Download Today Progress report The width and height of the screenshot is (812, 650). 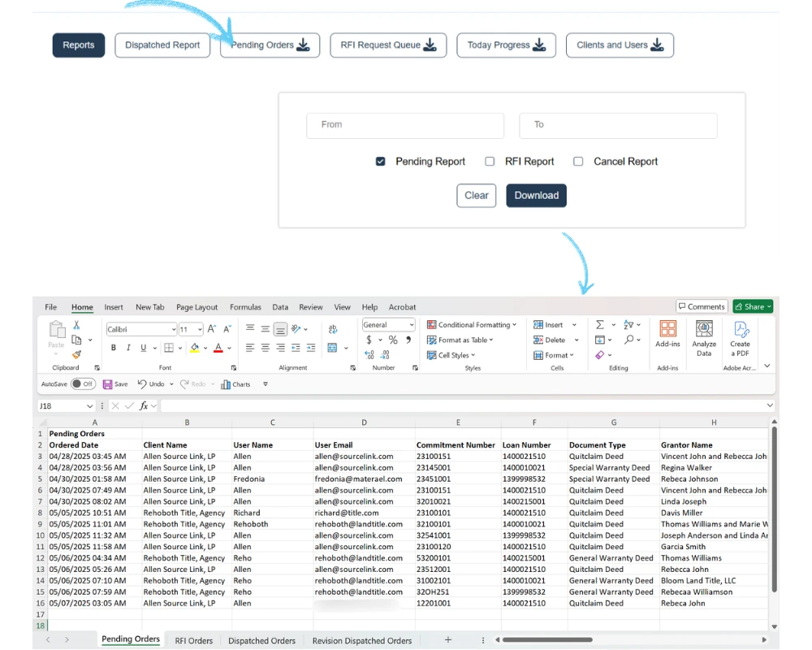tap(506, 45)
